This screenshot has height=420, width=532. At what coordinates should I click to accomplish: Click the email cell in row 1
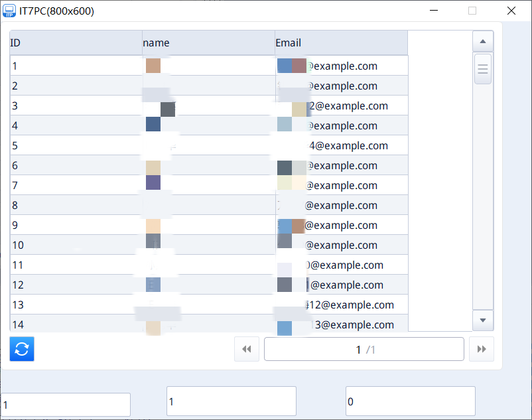pos(342,66)
